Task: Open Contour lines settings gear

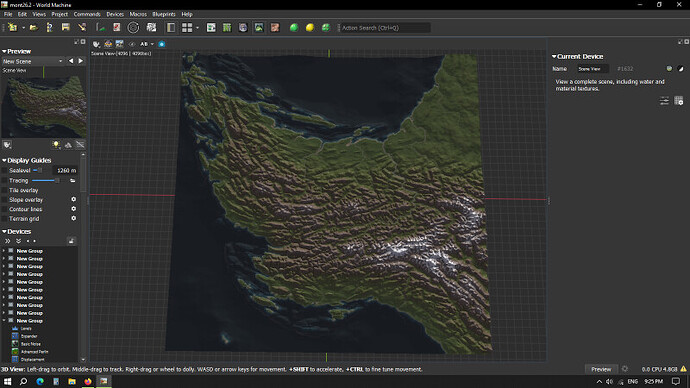Action: click(x=73, y=209)
